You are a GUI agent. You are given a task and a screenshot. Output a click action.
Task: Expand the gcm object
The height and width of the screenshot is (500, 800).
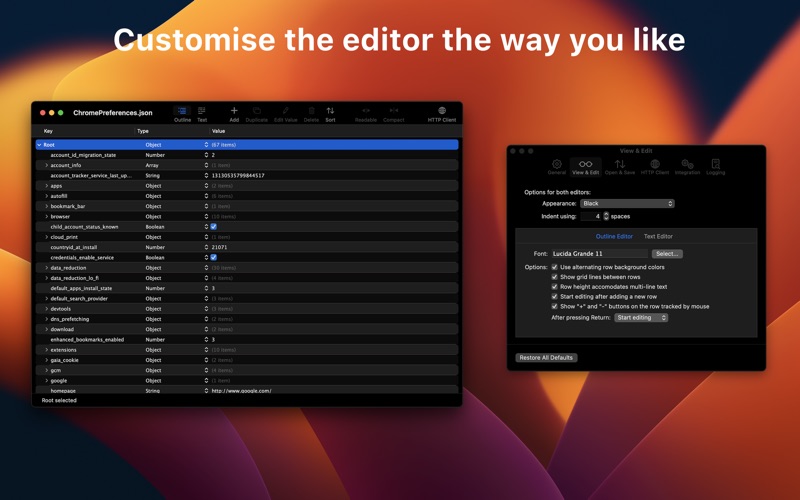tap(46, 370)
